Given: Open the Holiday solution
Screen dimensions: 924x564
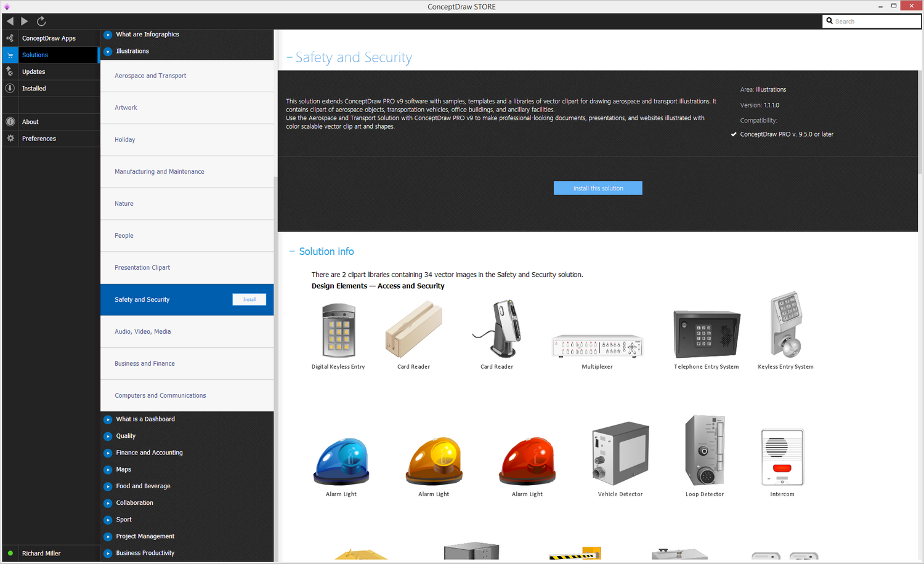Looking at the screenshot, I should pos(187,140).
